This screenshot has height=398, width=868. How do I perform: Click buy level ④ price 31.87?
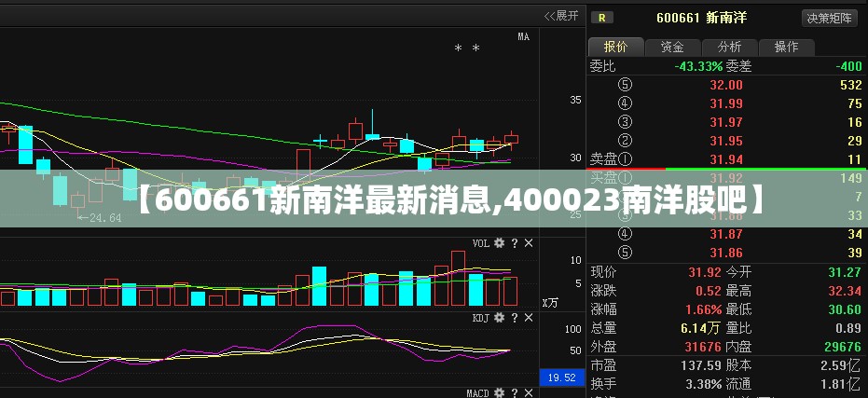[x=726, y=234]
